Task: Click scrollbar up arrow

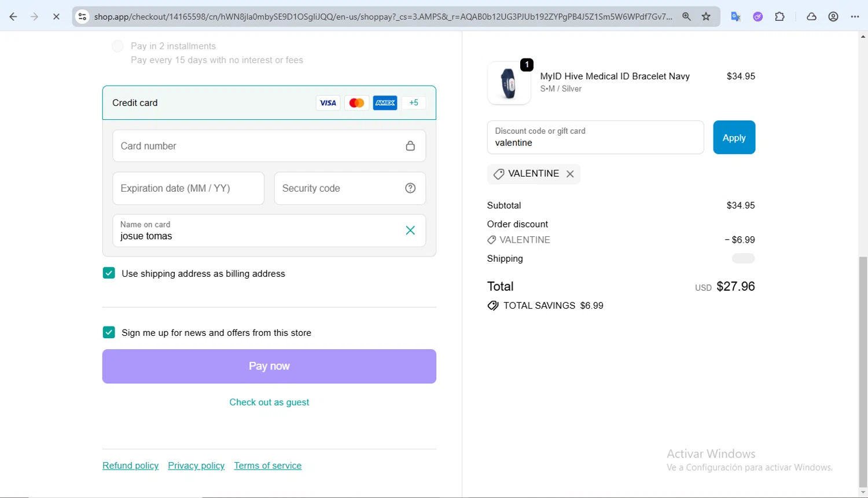Action: 863,36
